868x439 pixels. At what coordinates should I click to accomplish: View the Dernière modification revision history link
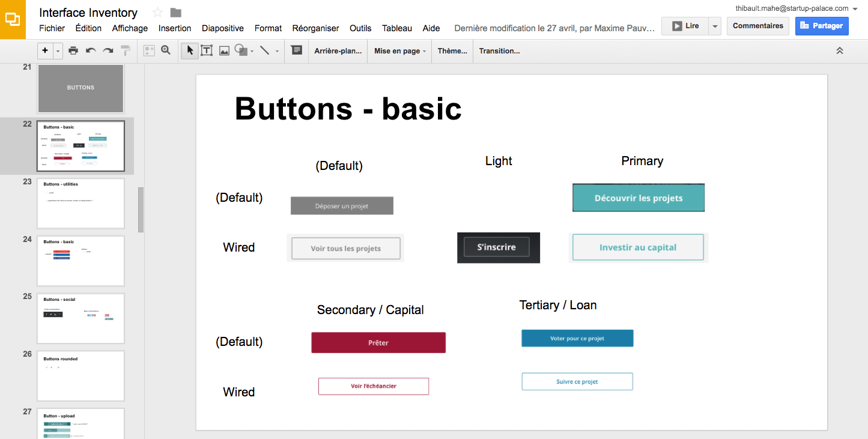554,28
